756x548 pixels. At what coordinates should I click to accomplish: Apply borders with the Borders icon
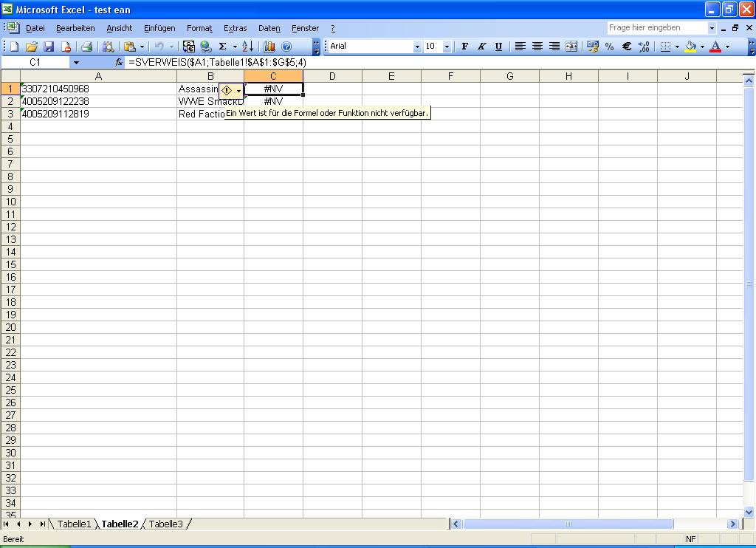coord(665,47)
